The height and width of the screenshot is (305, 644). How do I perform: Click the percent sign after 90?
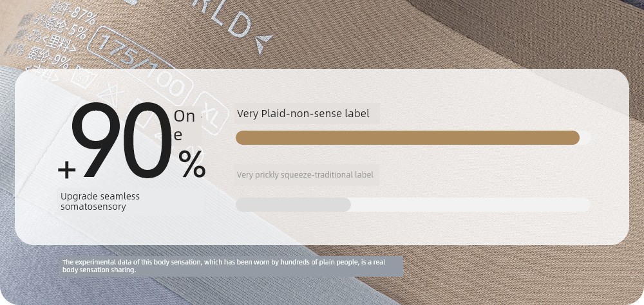click(x=192, y=164)
